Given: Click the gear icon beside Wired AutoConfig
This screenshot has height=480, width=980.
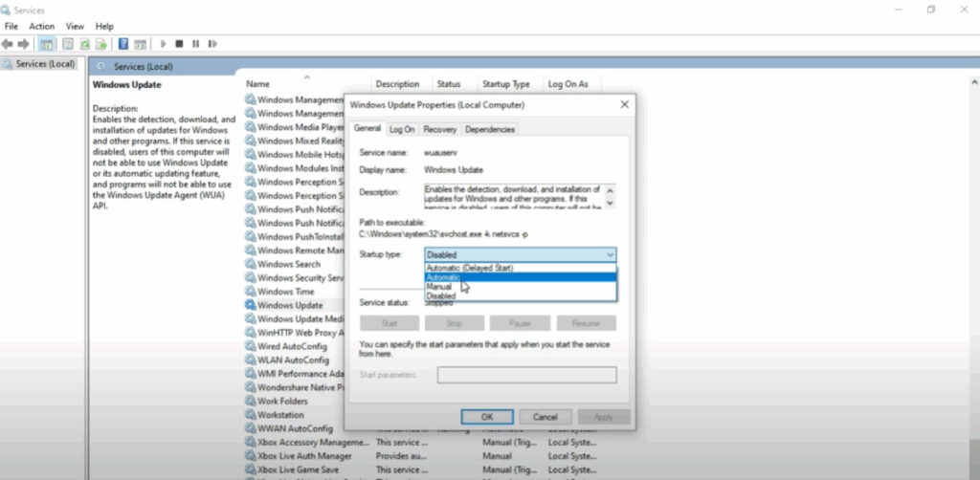Looking at the screenshot, I should coord(251,346).
